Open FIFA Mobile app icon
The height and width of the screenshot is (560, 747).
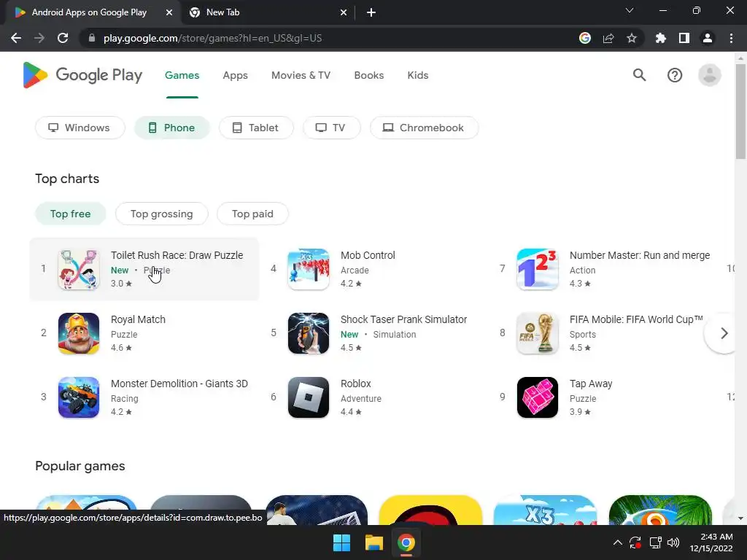click(x=538, y=333)
